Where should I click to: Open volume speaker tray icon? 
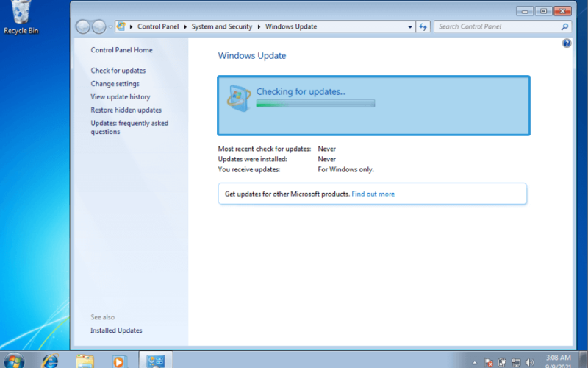(x=529, y=363)
